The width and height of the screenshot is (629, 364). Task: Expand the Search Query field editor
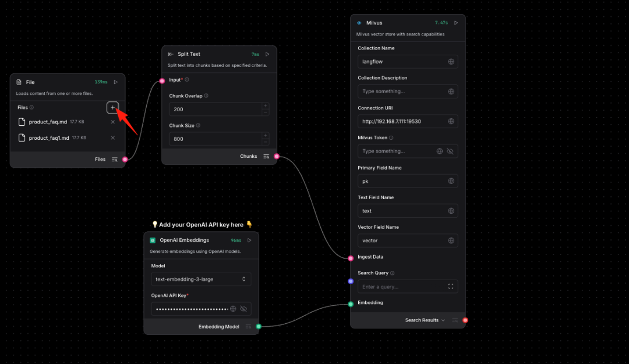click(x=451, y=287)
